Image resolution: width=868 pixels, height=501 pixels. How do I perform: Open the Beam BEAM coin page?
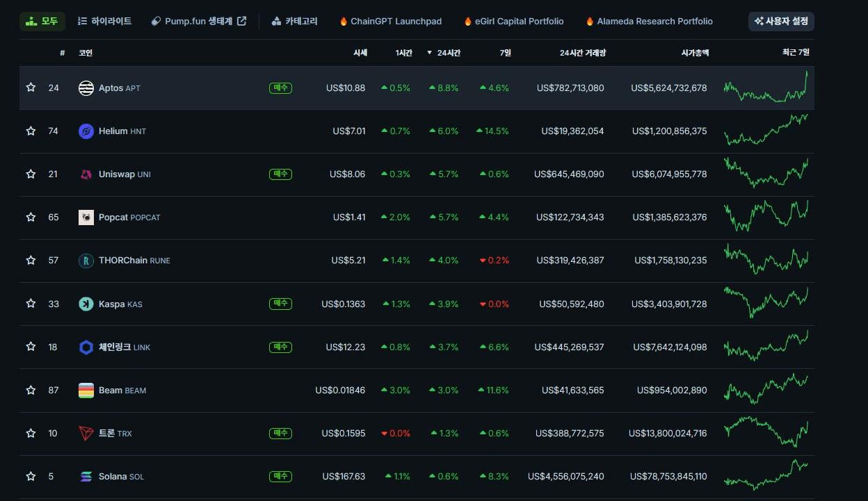click(x=122, y=391)
